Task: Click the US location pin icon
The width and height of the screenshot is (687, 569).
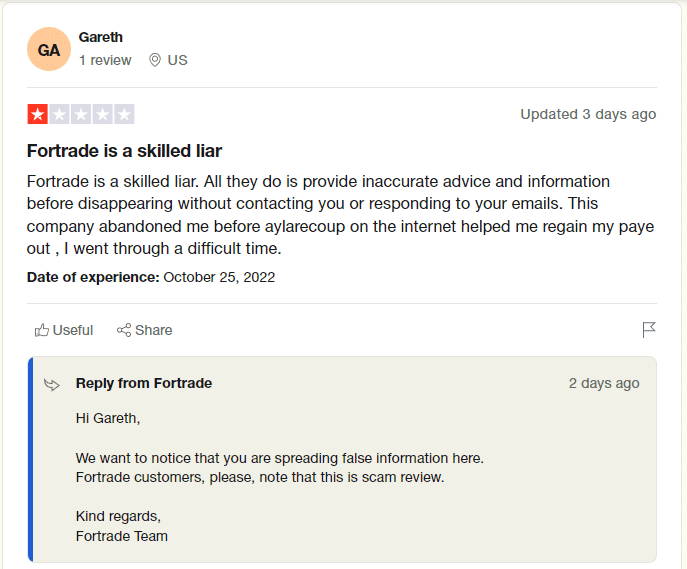Action: click(155, 60)
